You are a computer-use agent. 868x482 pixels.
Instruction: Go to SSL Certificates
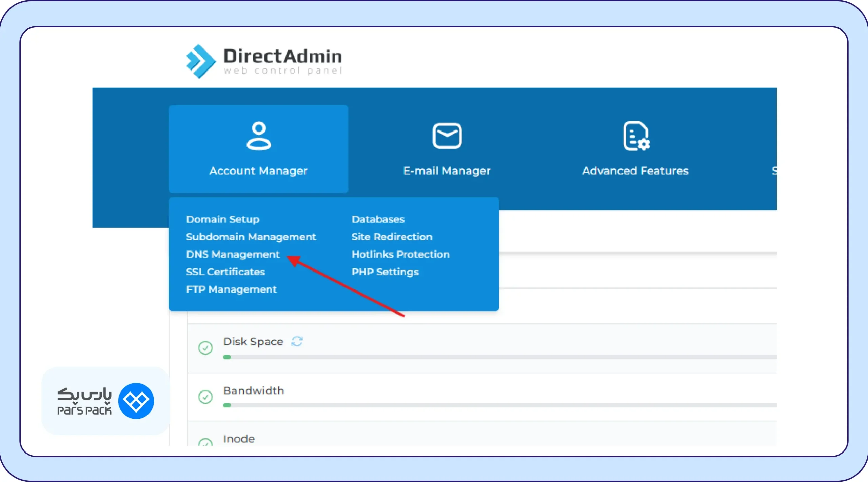[225, 272]
